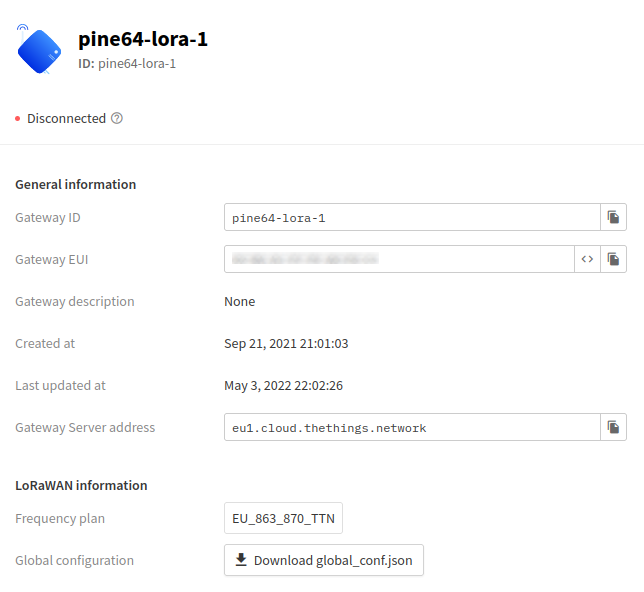Click the ID: pine64-lora-1 subtitle
This screenshot has height=592, width=644.
tap(127, 64)
